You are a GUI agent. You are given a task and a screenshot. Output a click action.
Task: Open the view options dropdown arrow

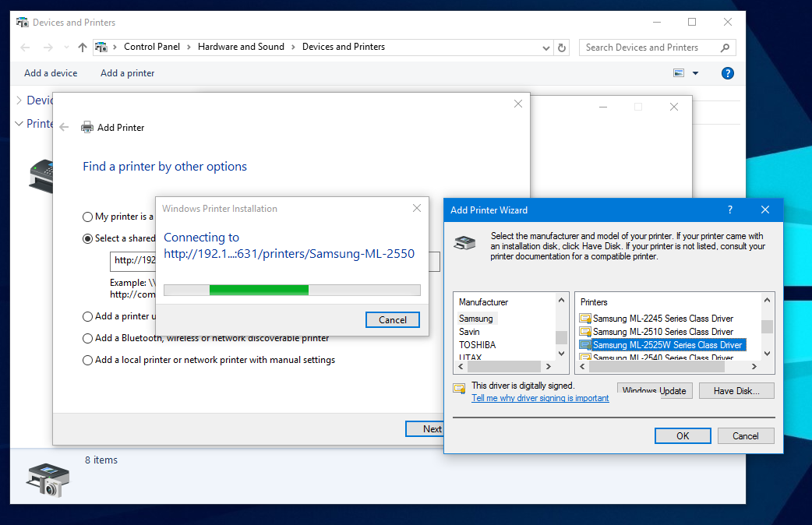click(695, 73)
